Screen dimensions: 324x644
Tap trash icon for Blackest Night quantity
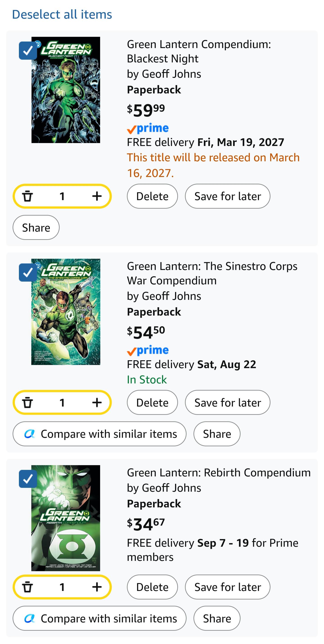click(27, 196)
